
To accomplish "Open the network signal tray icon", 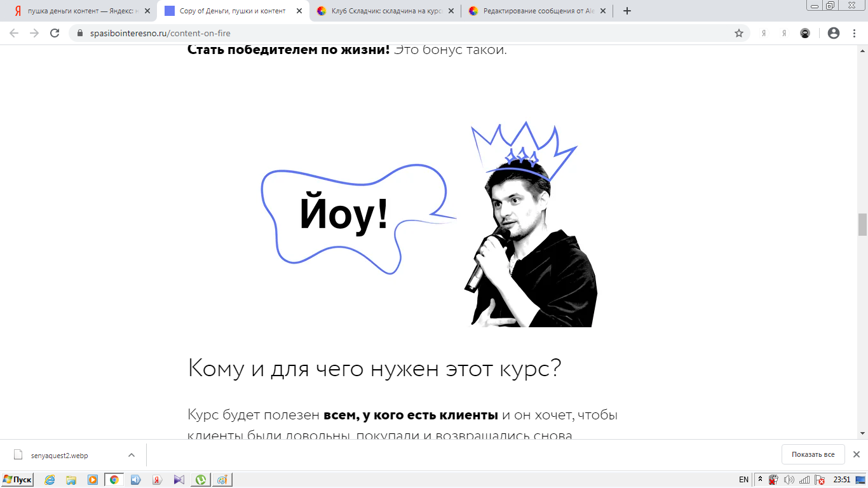I will pyautogui.click(x=804, y=480).
